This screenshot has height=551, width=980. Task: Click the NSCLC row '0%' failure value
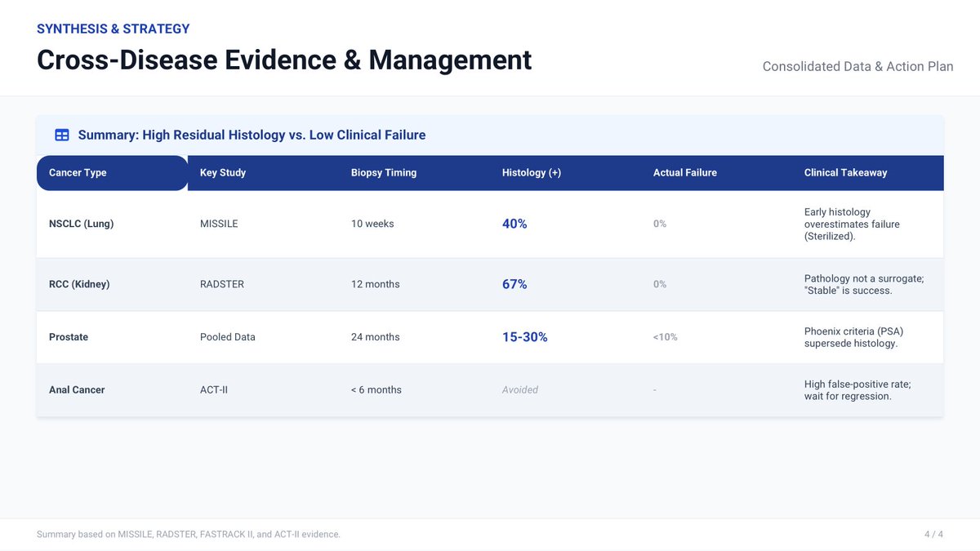pos(660,224)
